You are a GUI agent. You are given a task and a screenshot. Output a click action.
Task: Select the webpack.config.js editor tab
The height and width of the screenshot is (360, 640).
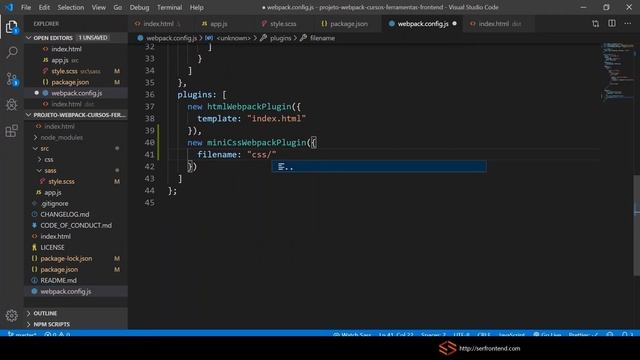pos(422,24)
